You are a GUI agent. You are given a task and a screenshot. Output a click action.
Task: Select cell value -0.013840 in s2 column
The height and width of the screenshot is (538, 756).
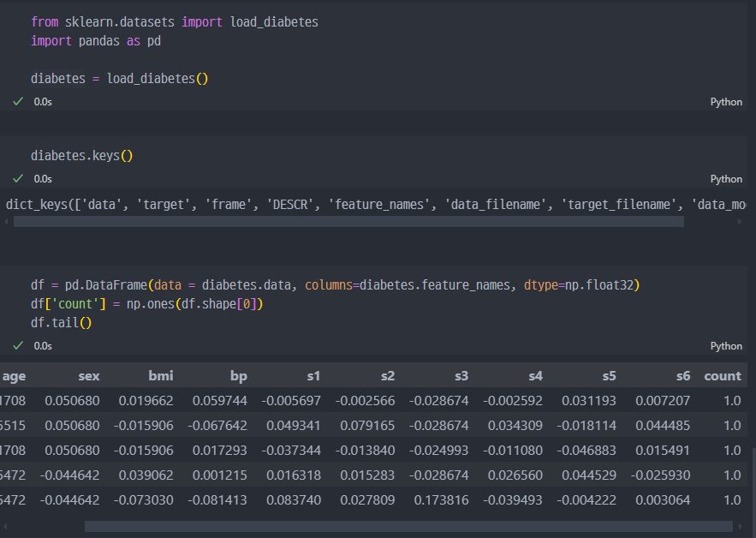pyautogui.click(x=365, y=450)
